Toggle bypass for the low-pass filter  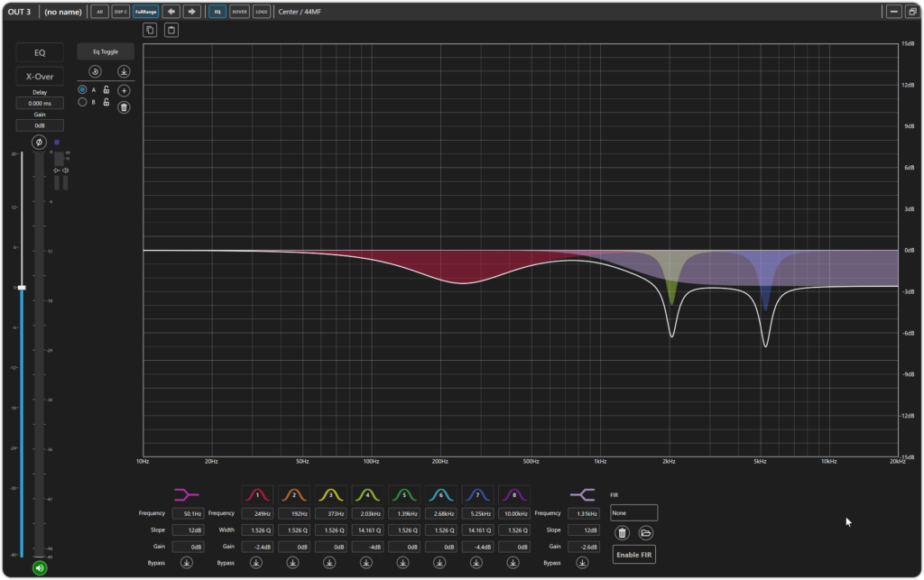pyautogui.click(x=582, y=563)
